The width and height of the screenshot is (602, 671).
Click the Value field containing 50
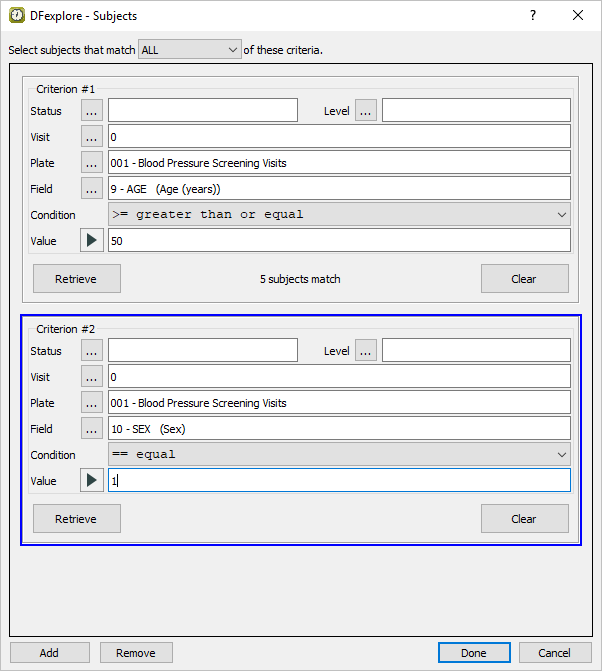[x=339, y=241]
